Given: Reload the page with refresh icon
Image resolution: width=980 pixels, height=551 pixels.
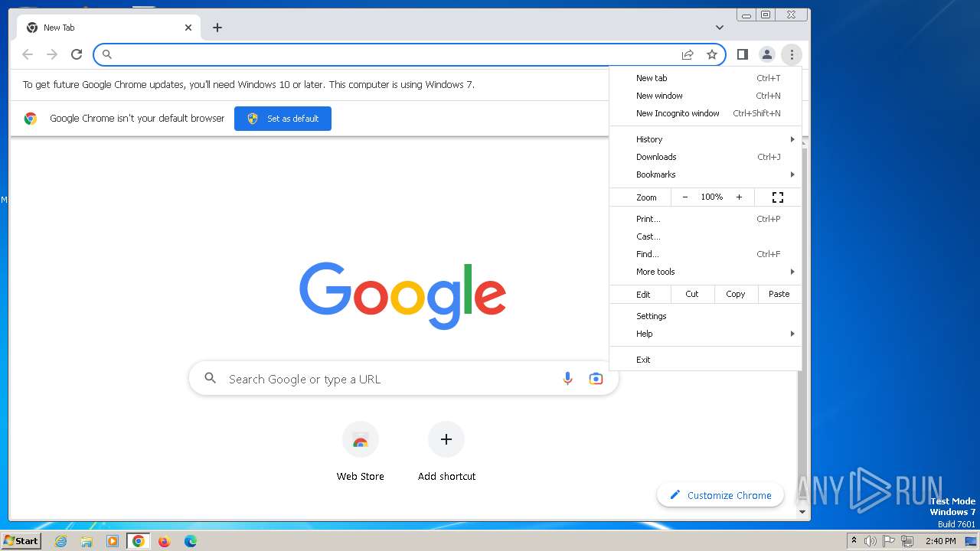Looking at the screenshot, I should click(x=77, y=54).
